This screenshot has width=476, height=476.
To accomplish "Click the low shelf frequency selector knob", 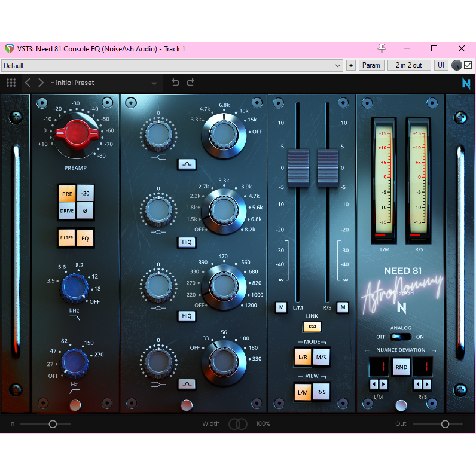I will coord(224,362).
